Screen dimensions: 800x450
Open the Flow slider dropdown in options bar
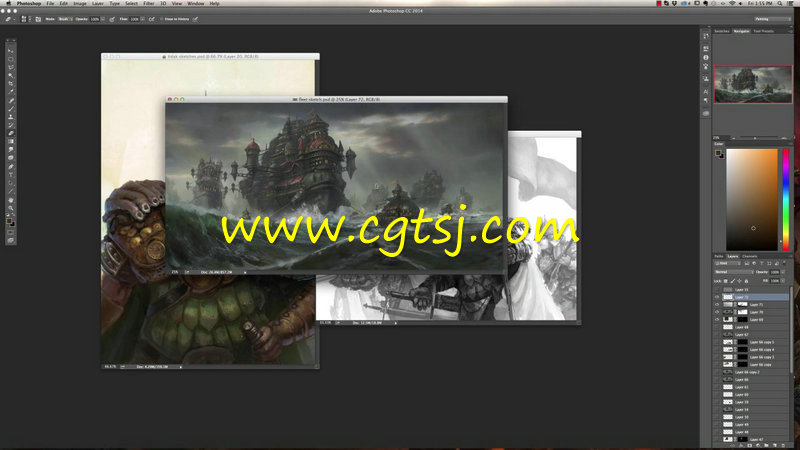(x=143, y=19)
